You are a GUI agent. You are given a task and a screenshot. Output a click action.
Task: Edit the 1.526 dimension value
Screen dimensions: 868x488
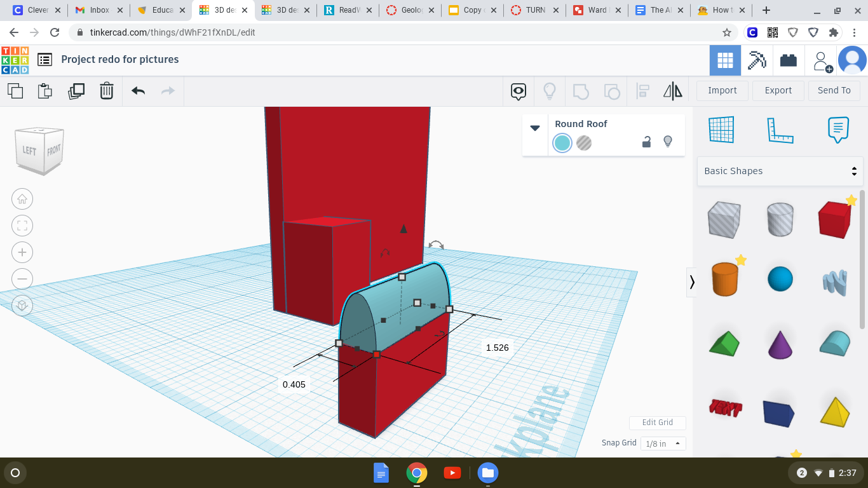coord(497,348)
